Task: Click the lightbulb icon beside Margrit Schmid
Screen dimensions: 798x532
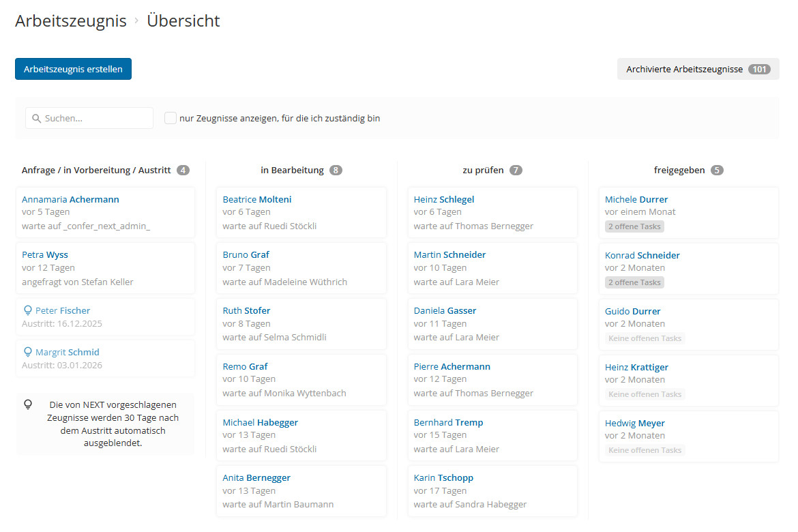Action: [27, 353]
